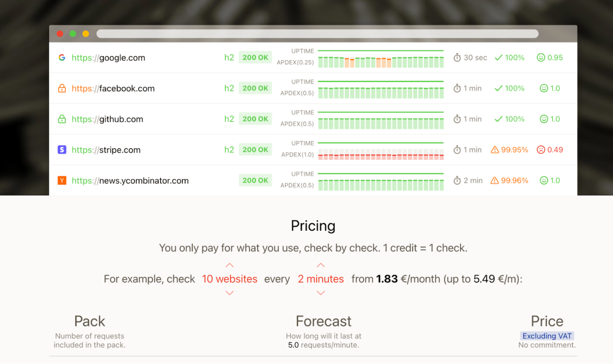Click the 0.49 apdex score
Image resolution: width=613 pixels, height=364 pixels.
click(x=555, y=150)
